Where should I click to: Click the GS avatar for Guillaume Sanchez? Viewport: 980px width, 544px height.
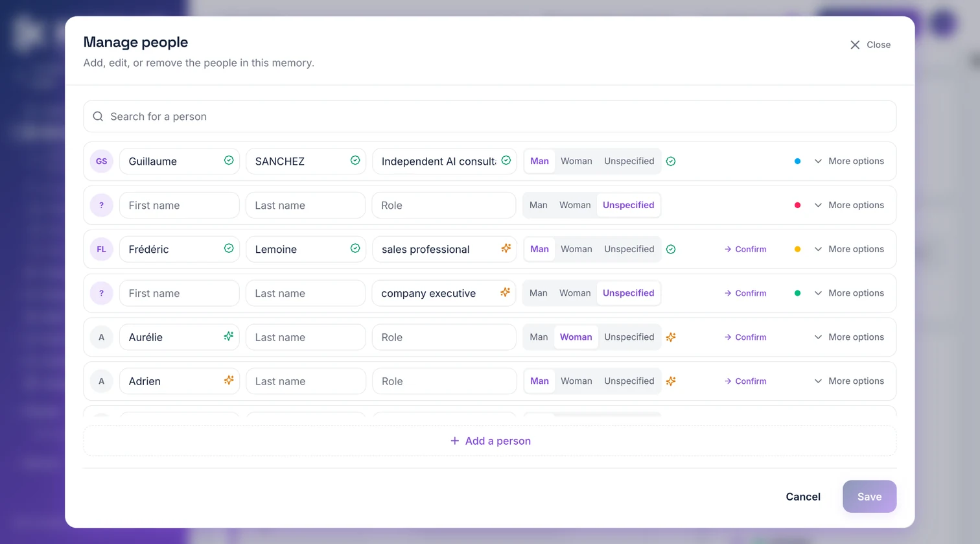pos(101,161)
